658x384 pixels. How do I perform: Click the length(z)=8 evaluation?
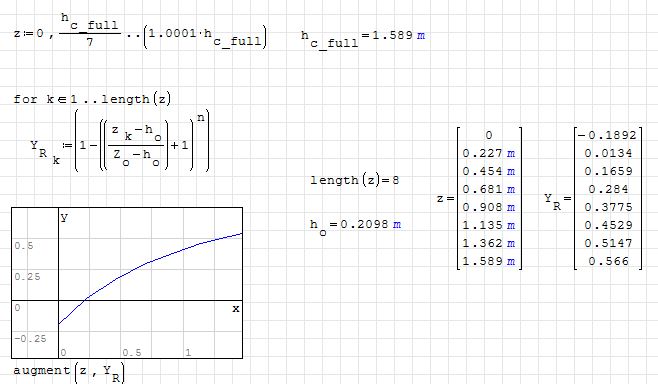(x=355, y=180)
